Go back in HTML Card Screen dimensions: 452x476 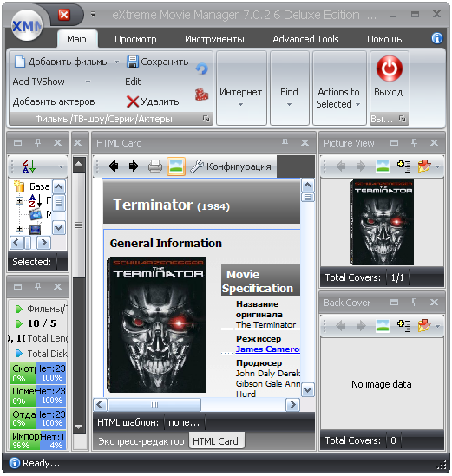click(x=114, y=166)
